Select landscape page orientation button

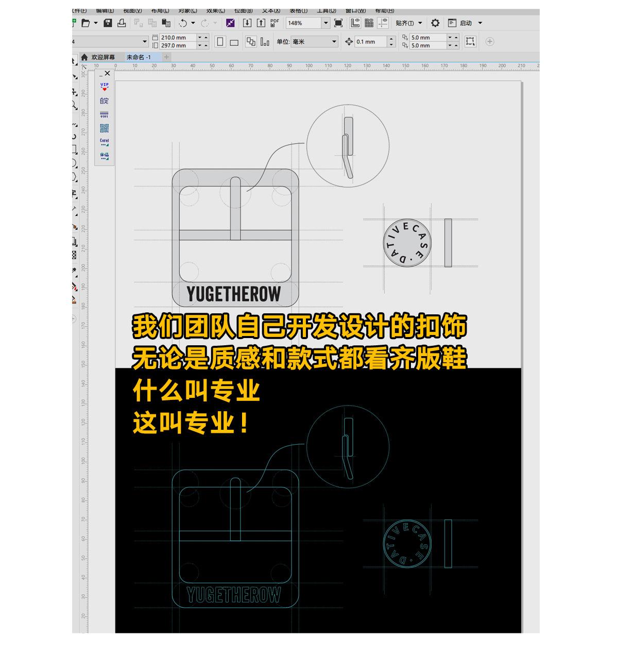234,42
